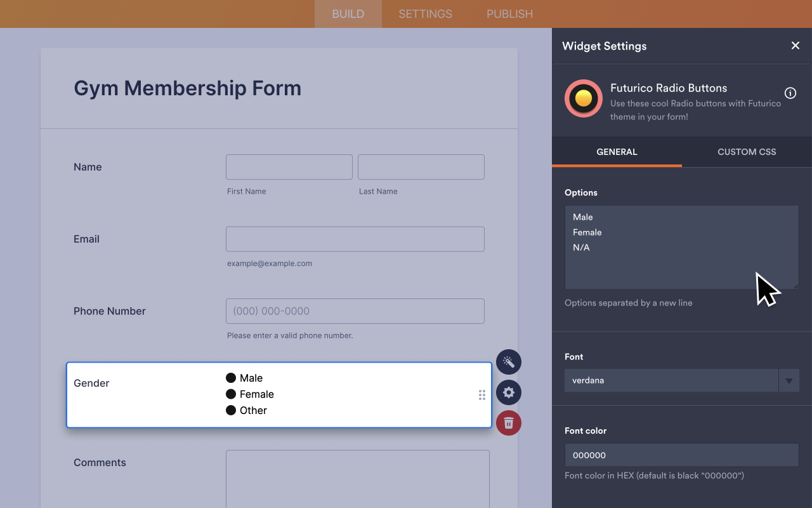Switch to the PUBLISH section
812x508 pixels.
(x=509, y=13)
